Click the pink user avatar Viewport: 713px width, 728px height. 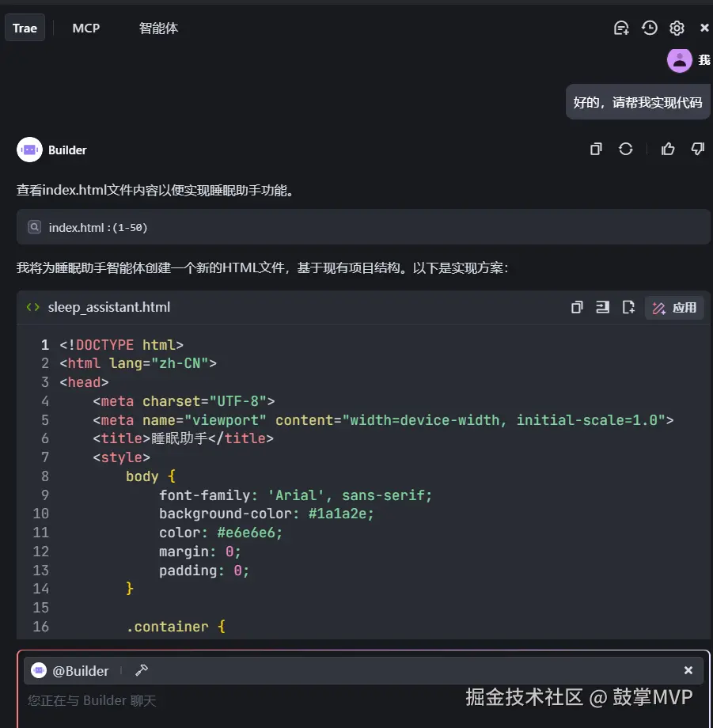pyautogui.click(x=680, y=60)
